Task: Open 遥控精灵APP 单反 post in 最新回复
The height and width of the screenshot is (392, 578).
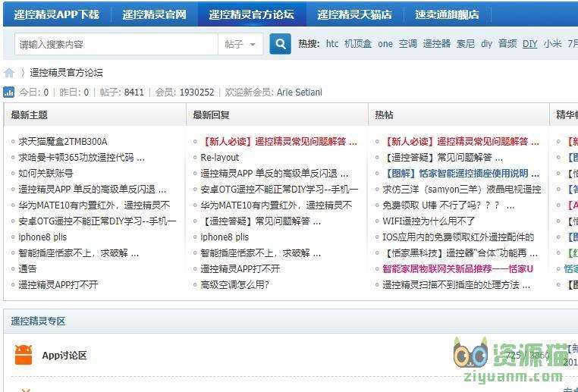Action: coord(275,173)
